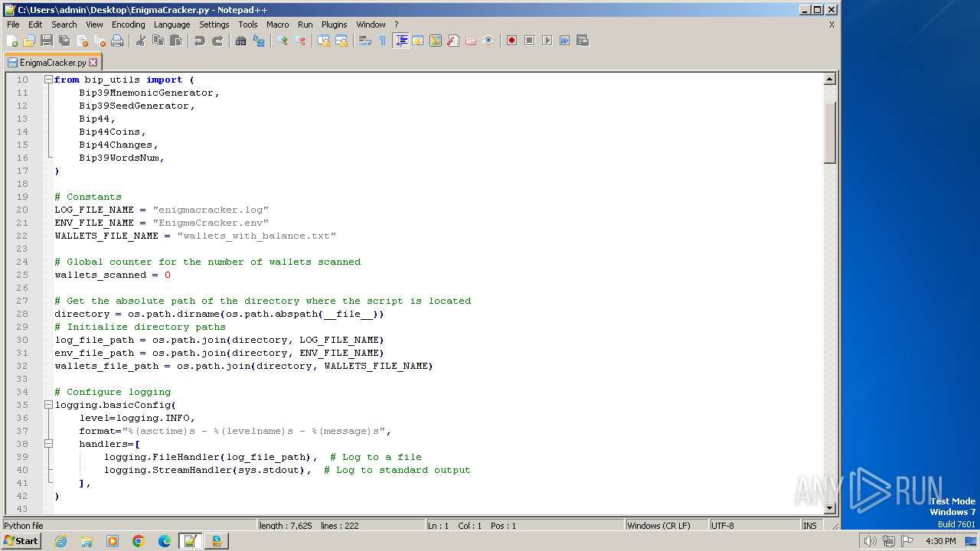980x551 pixels.
Task: Open the File menu
Action: point(13,24)
